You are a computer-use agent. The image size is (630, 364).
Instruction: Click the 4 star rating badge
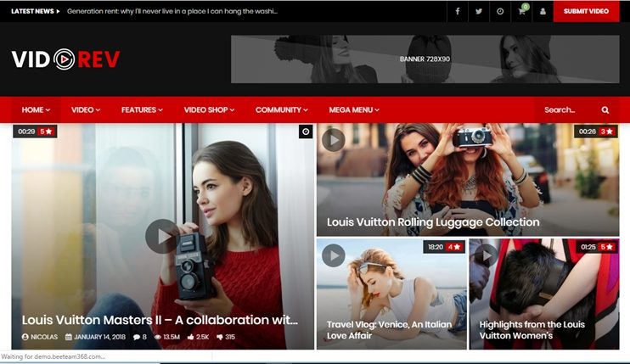click(x=454, y=247)
